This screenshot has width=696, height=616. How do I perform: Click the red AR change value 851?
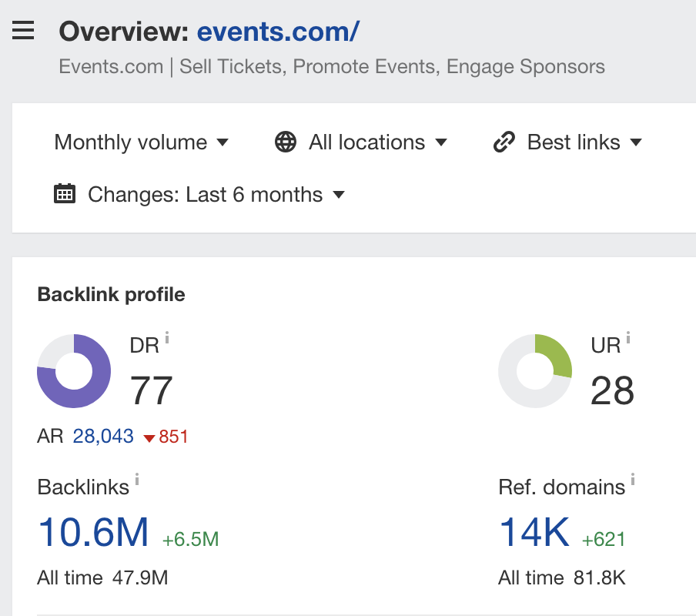click(166, 437)
